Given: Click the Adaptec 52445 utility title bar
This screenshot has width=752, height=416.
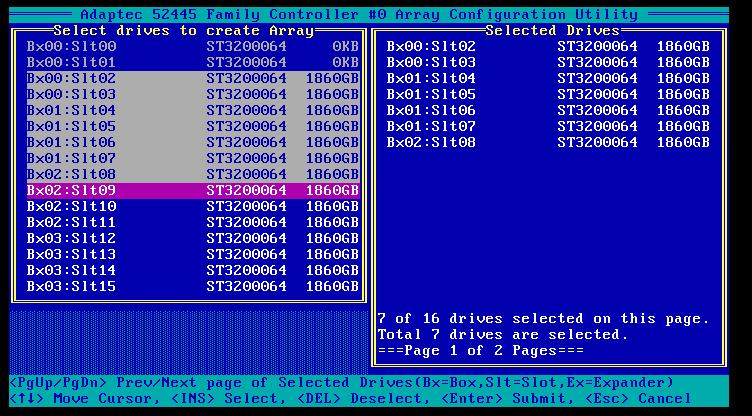Looking at the screenshot, I should click(359, 14).
